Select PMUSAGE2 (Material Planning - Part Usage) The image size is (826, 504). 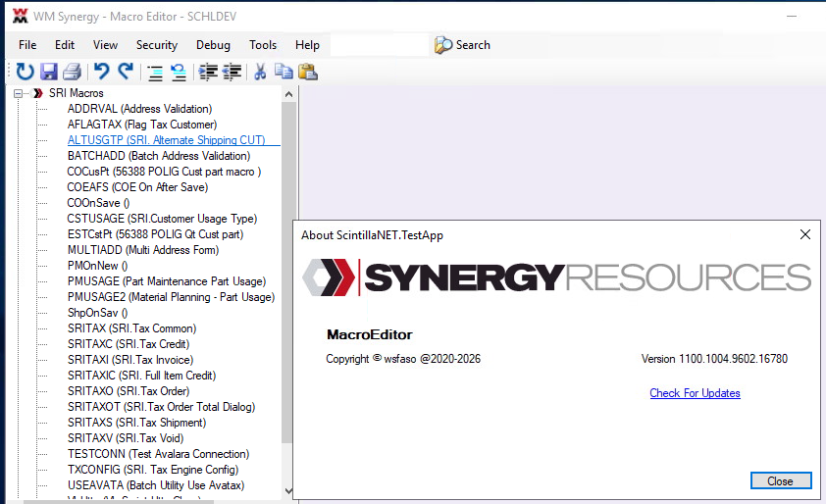coord(172,297)
